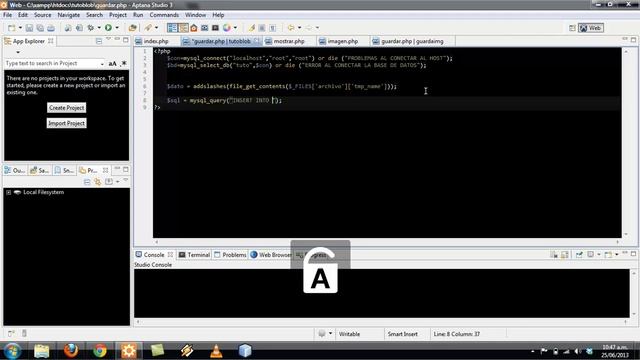Click the case sensitive aA search icon
The width and height of the screenshot is (640, 360).
tap(112, 63)
